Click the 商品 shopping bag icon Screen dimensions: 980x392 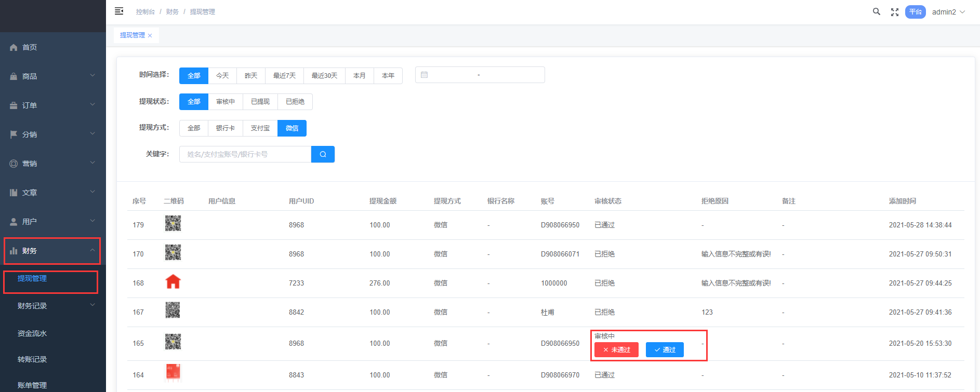[x=14, y=76]
